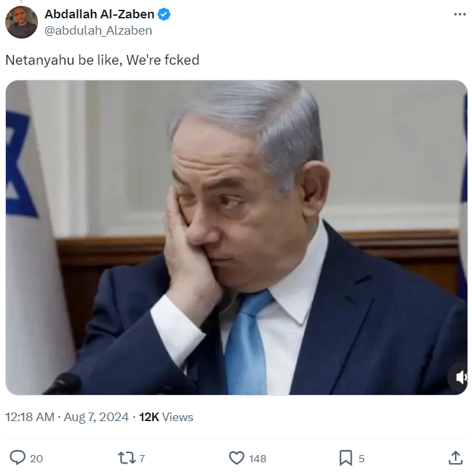
Task: Click the like count 148
Action: tap(258, 458)
